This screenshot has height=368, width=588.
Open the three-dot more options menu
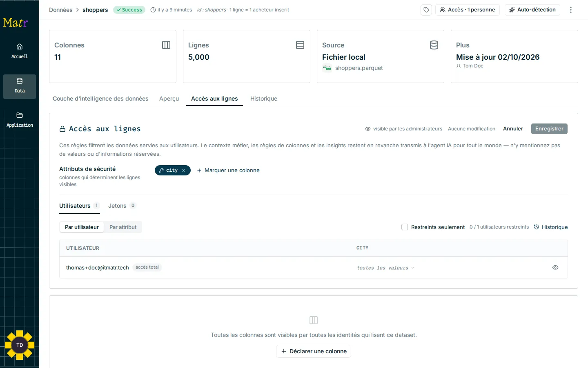point(571,10)
